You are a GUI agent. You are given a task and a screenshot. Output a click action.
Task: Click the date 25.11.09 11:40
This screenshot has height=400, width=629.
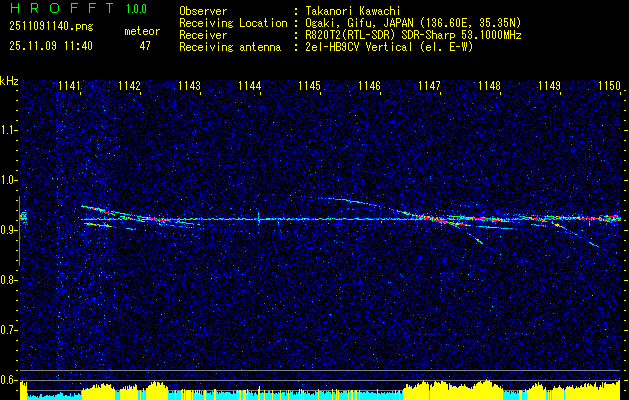click(51, 46)
